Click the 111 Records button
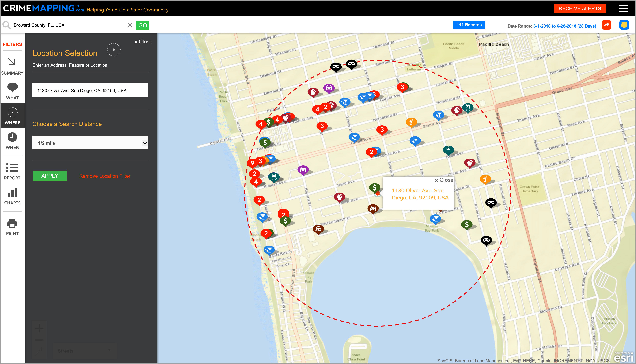 [469, 25]
